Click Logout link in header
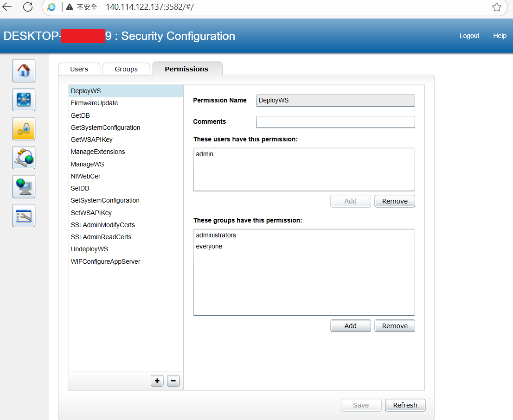Image resolution: width=513 pixels, height=420 pixels. click(469, 36)
